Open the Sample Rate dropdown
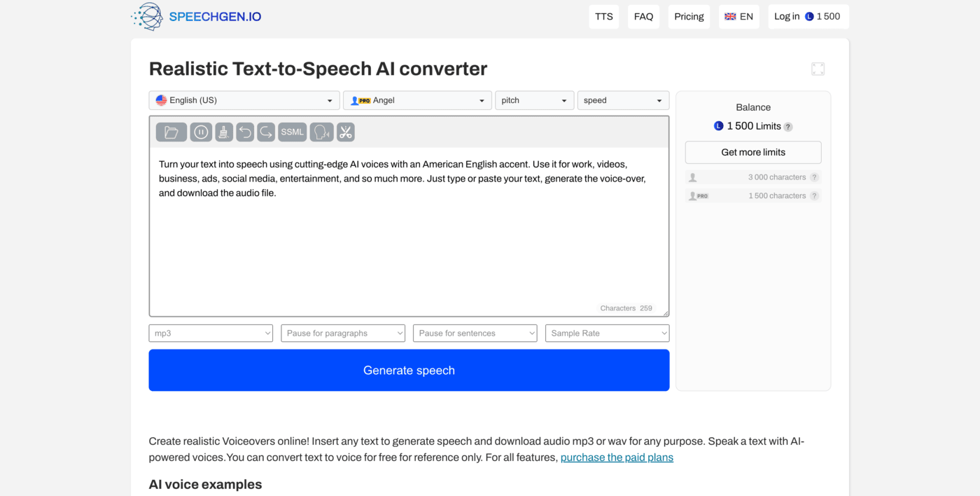 tap(608, 333)
